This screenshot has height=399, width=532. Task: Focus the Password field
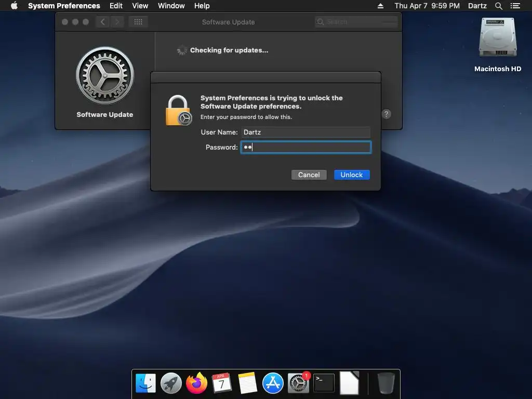click(305, 147)
